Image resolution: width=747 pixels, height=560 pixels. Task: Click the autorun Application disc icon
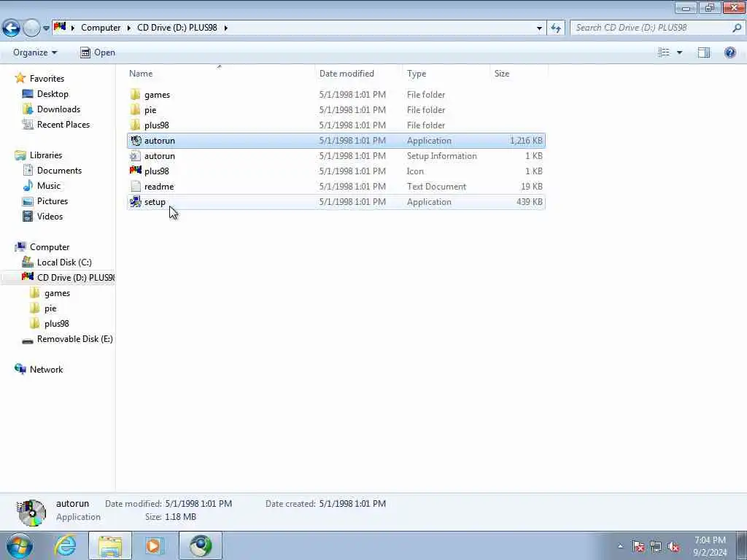click(x=136, y=141)
